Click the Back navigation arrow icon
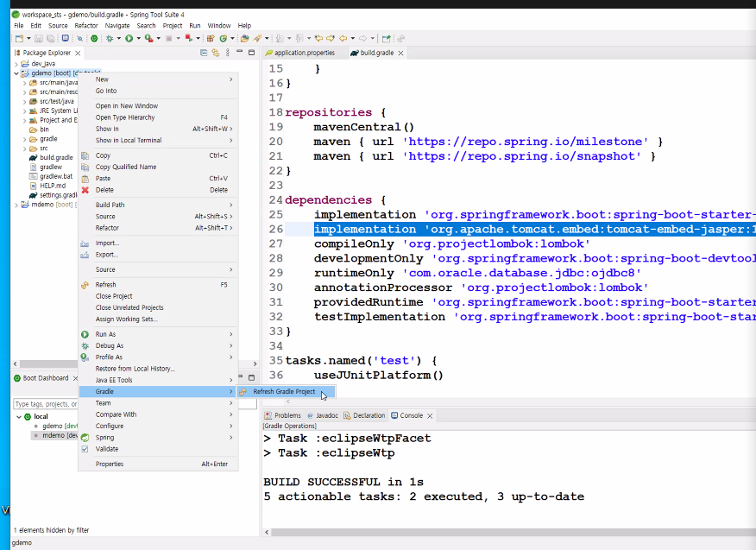 click(x=343, y=38)
